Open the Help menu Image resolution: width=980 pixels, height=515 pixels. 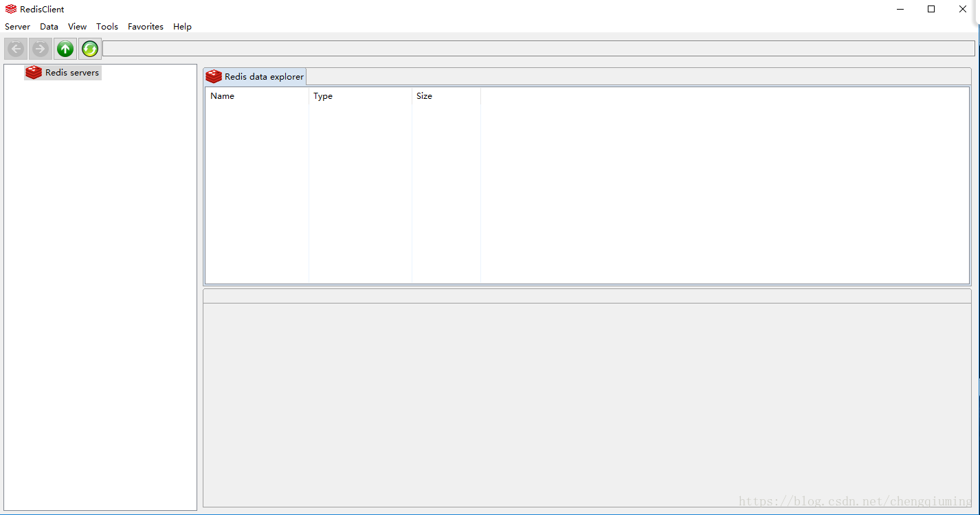pyautogui.click(x=182, y=26)
